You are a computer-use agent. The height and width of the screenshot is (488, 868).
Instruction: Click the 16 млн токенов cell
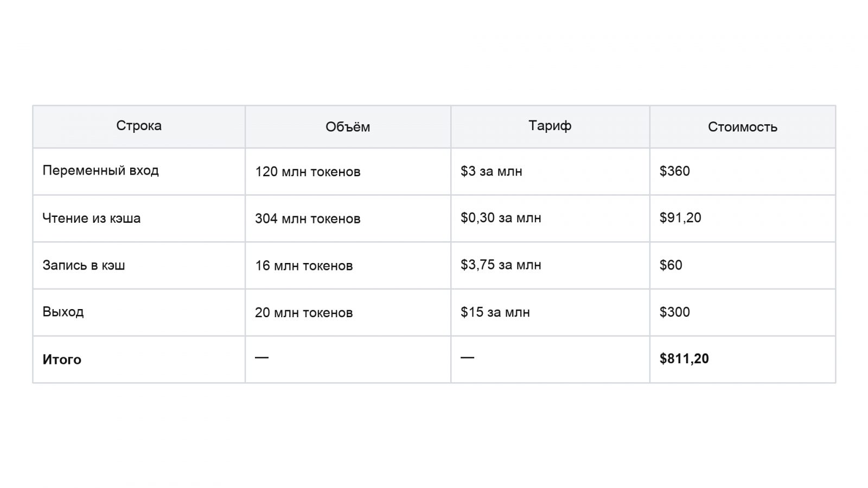pyautogui.click(x=304, y=266)
